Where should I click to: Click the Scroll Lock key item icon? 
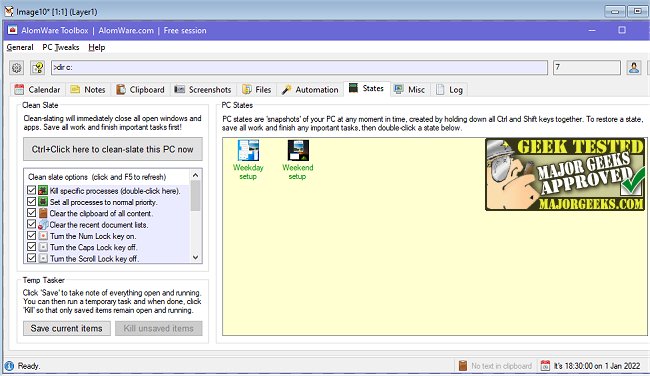[43, 258]
